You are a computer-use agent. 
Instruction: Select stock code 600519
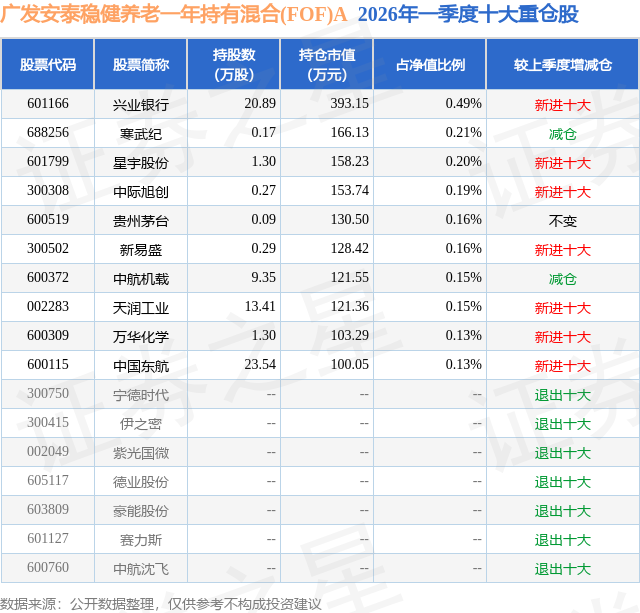(48, 220)
